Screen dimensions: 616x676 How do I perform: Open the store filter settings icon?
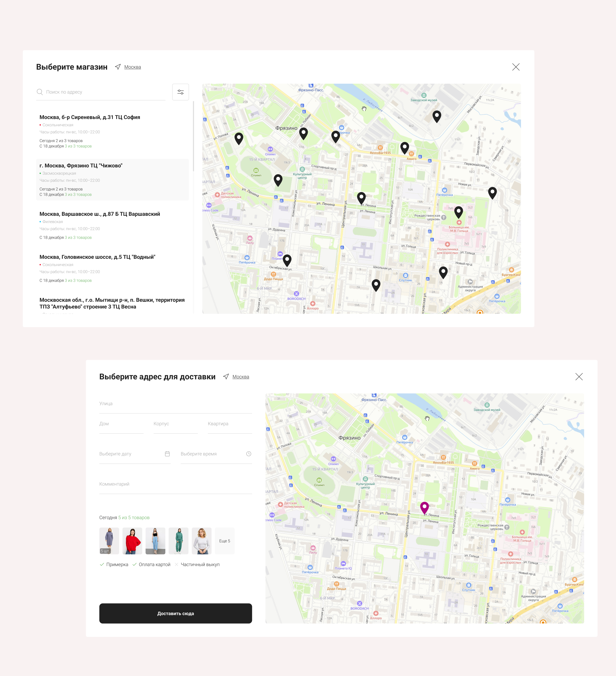tap(181, 92)
